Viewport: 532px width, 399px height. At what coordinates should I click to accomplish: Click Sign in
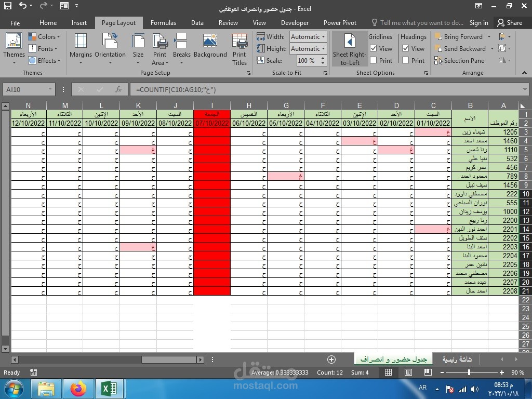pos(478,23)
